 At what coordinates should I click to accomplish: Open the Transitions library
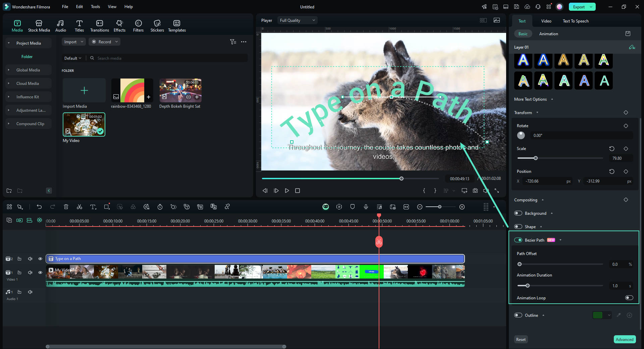coord(100,26)
